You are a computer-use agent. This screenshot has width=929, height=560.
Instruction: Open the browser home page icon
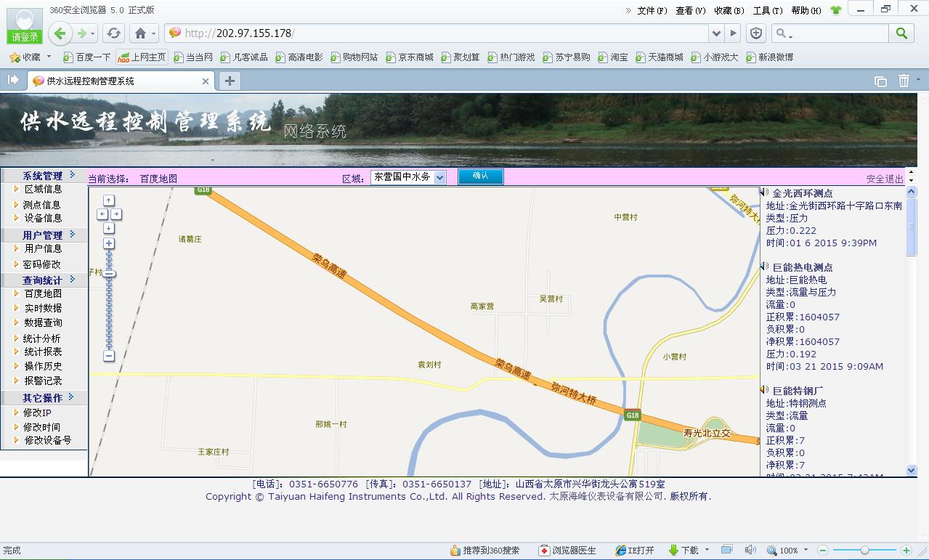(x=141, y=33)
